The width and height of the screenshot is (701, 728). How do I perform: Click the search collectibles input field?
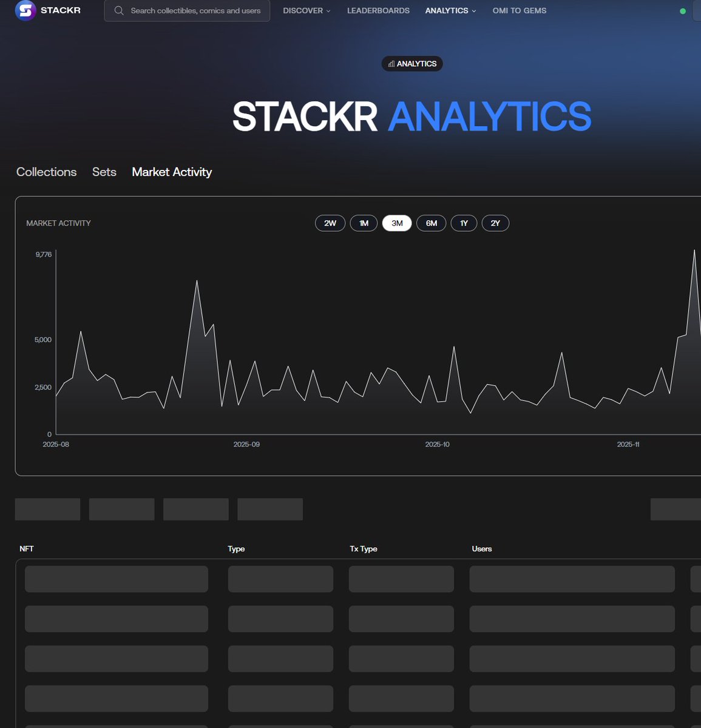click(x=187, y=10)
